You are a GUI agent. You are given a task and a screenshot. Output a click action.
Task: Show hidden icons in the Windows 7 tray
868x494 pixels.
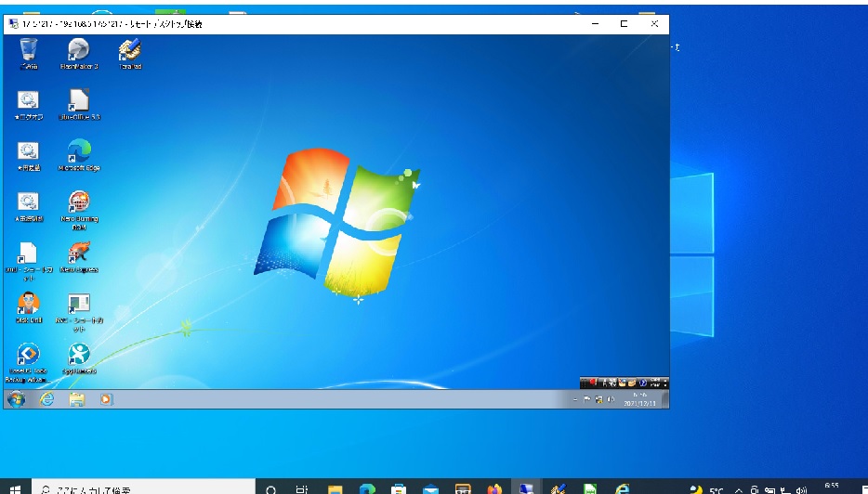575,399
